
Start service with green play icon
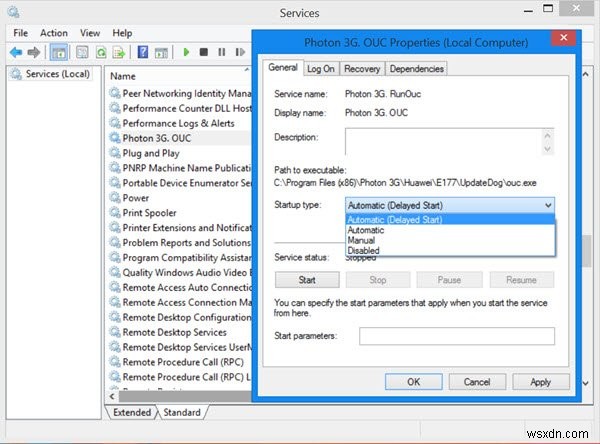(x=186, y=52)
